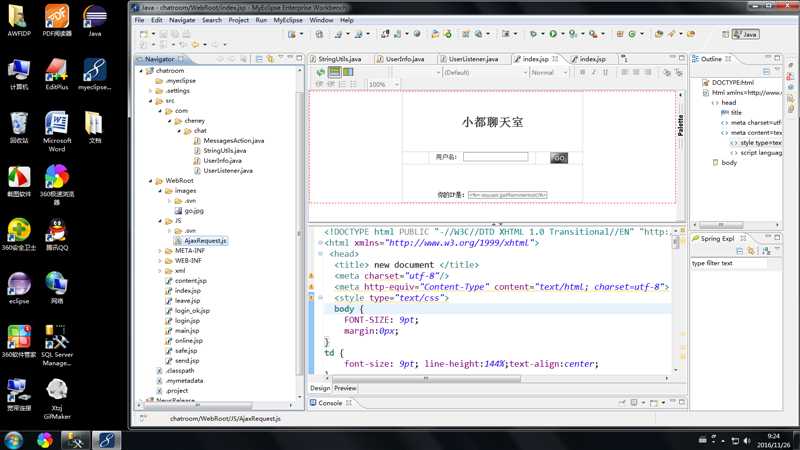Click the volume speaker icon in system tray
The image size is (800, 450).
click(x=747, y=440)
